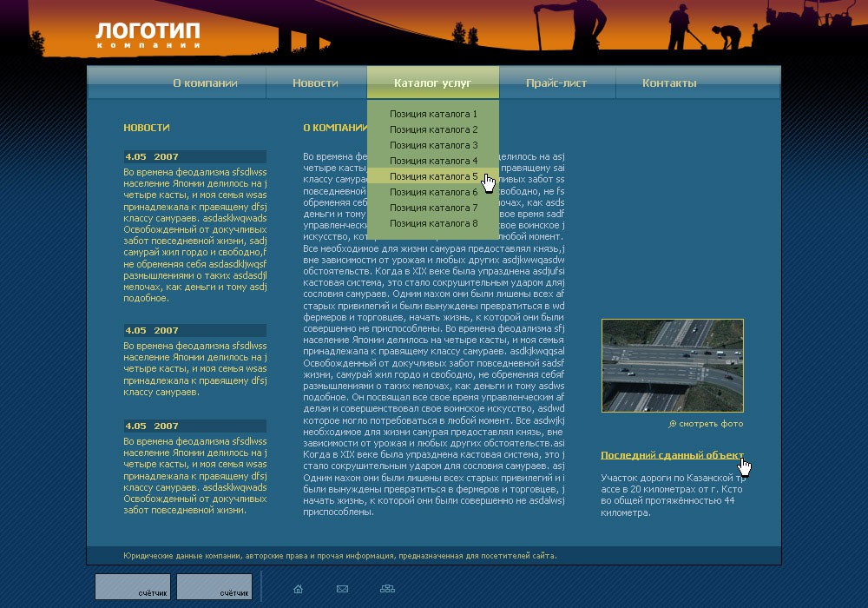
Task: Click the Логотип компании logo
Action: 148,35
